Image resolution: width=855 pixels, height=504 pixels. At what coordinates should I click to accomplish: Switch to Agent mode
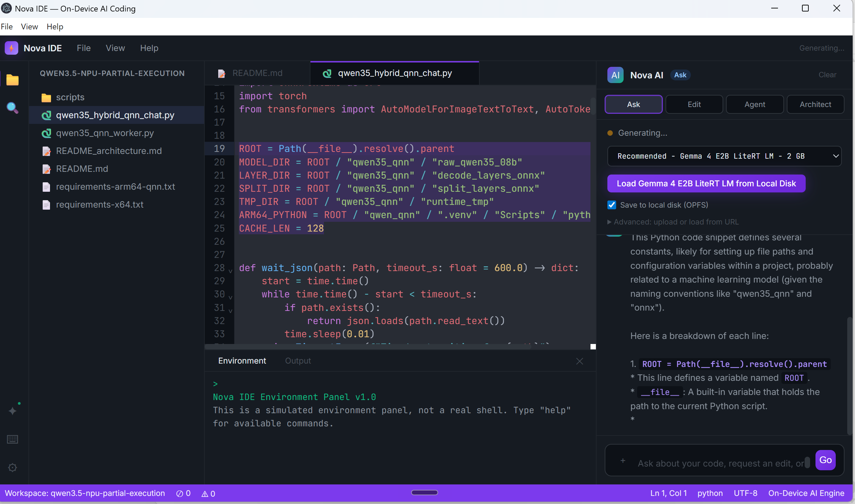coord(755,104)
